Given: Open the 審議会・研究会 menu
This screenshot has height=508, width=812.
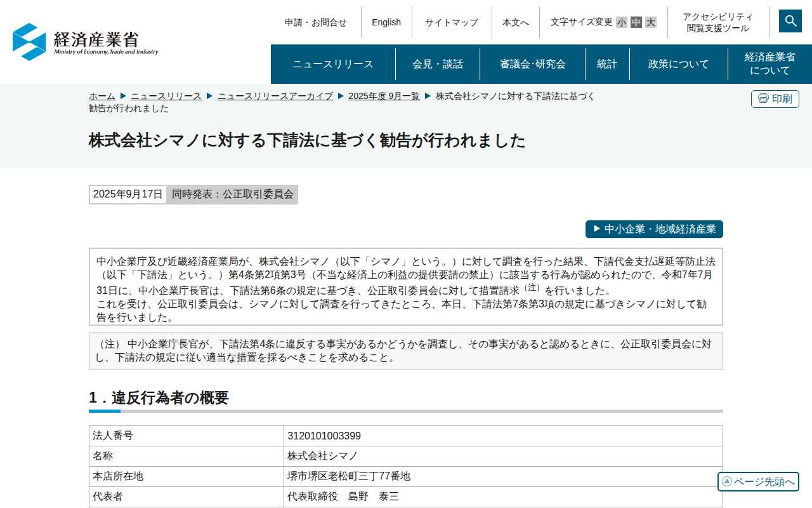Looking at the screenshot, I should coord(533,64).
